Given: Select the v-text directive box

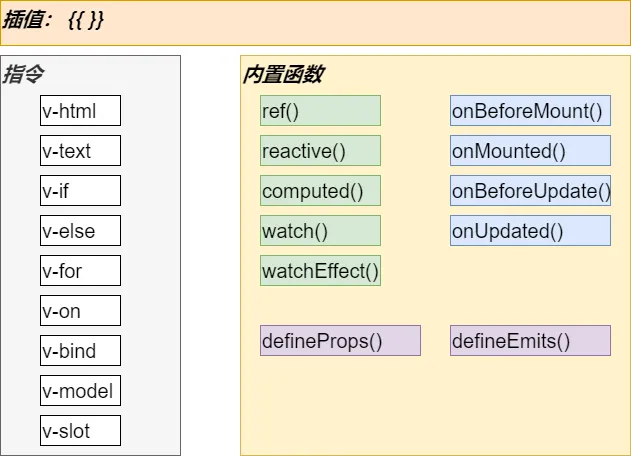Looking at the screenshot, I should pyautogui.click(x=80, y=151).
